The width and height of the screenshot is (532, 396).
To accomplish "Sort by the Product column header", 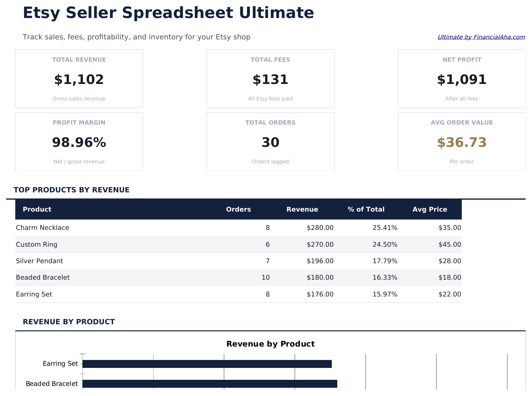I will [37, 209].
